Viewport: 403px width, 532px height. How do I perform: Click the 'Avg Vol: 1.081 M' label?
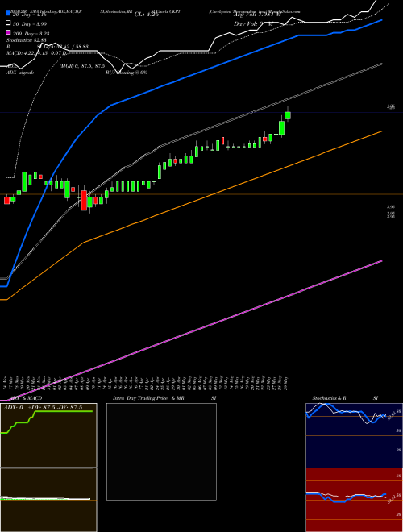click(257, 15)
